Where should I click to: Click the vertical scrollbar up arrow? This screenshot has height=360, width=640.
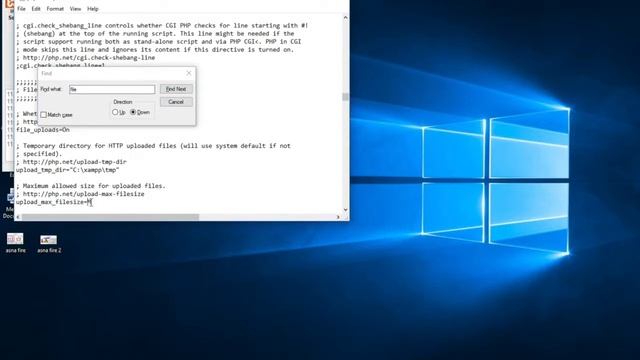point(345,18)
